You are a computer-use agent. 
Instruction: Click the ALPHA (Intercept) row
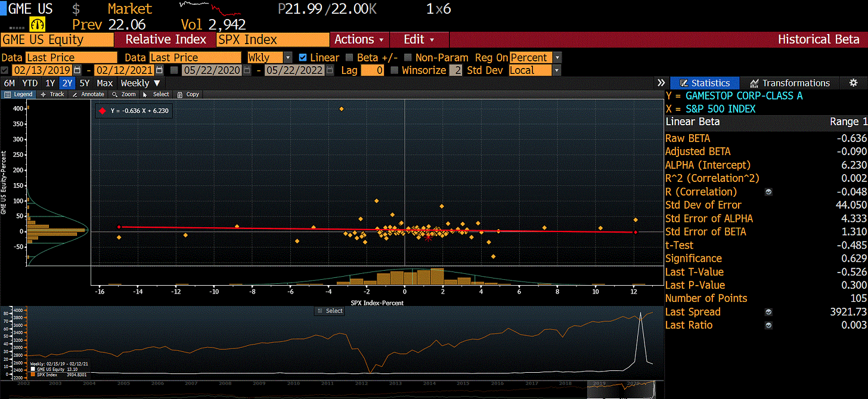point(765,165)
